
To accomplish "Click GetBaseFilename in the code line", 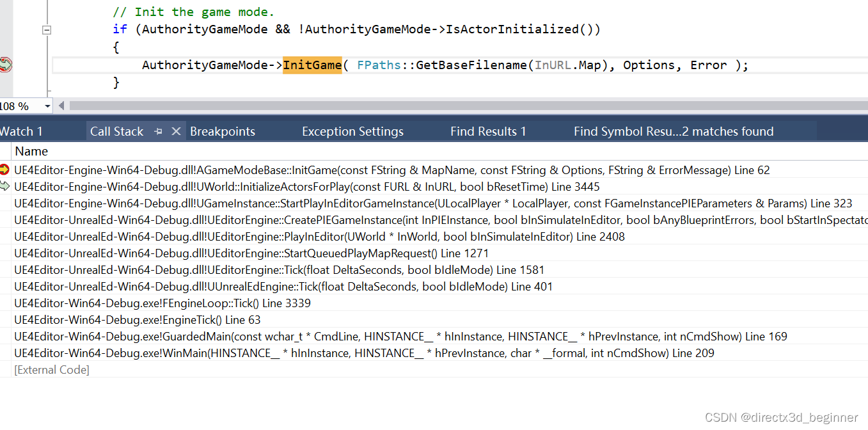I will (x=471, y=65).
